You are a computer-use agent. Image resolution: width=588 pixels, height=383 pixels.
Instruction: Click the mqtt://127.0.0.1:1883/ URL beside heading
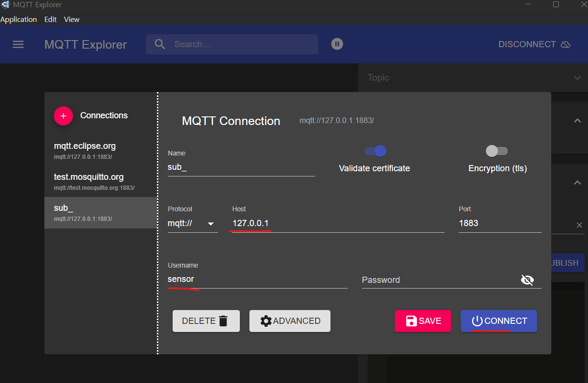click(337, 121)
